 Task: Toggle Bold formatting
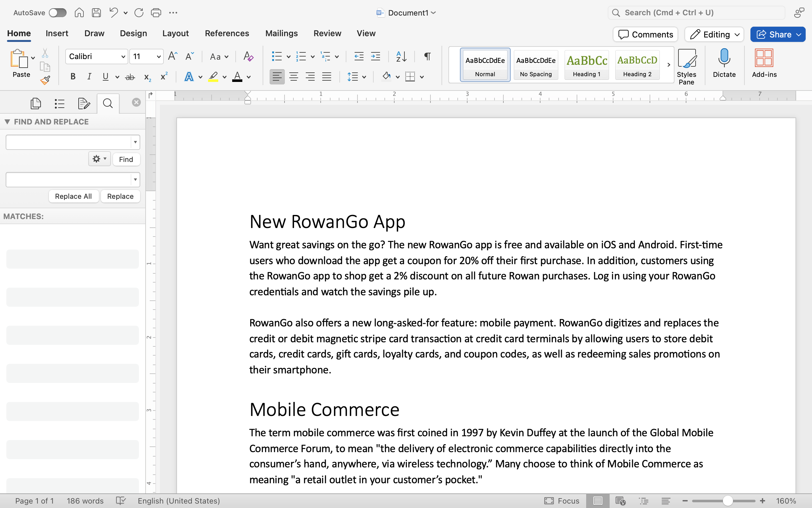coord(73,77)
